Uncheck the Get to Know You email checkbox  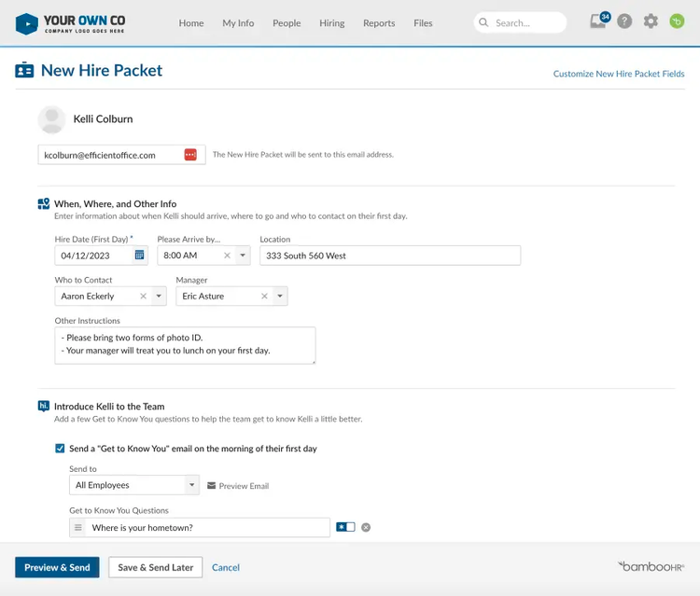pos(60,449)
